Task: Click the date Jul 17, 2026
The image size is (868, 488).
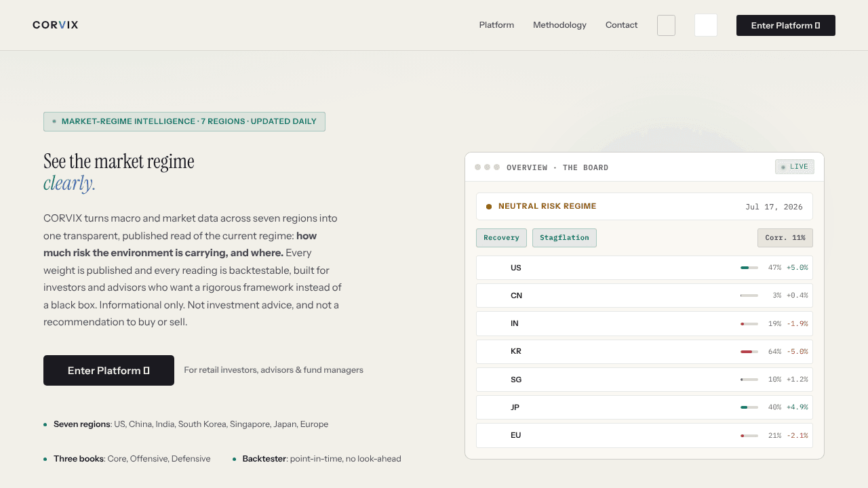Action: [774, 207]
